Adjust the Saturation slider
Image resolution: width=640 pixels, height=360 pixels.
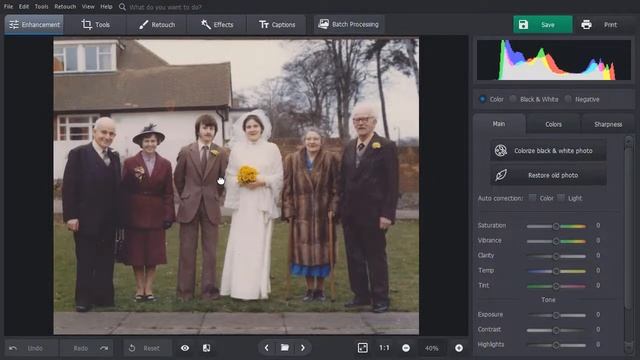tap(556, 226)
